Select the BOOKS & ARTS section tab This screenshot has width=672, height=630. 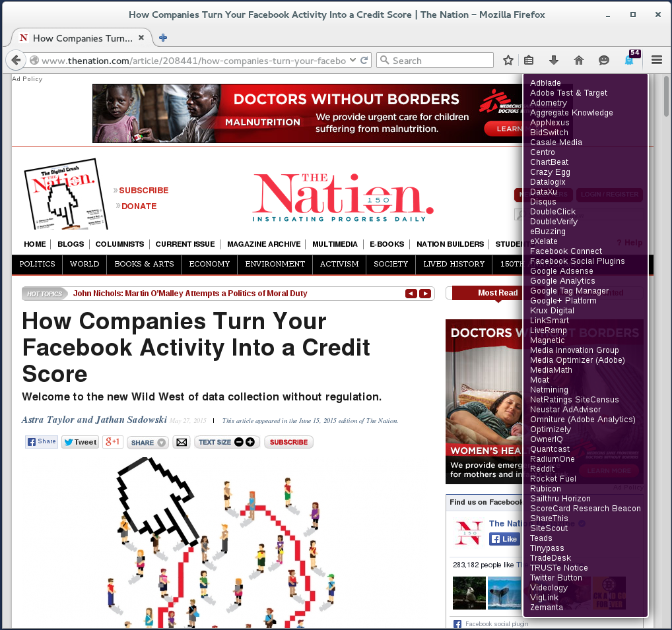click(x=144, y=264)
